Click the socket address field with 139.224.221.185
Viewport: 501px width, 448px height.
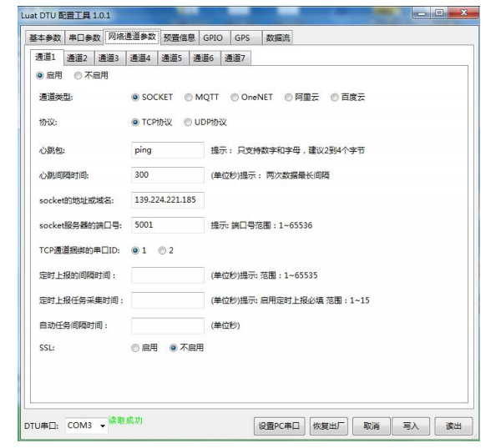[x=168, y=200]
